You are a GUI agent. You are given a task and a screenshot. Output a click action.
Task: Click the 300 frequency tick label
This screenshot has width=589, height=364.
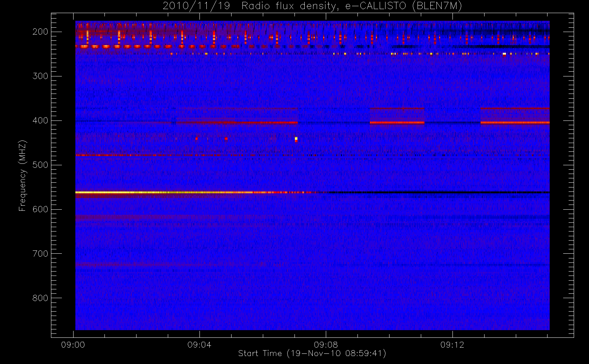coord(40,76)
